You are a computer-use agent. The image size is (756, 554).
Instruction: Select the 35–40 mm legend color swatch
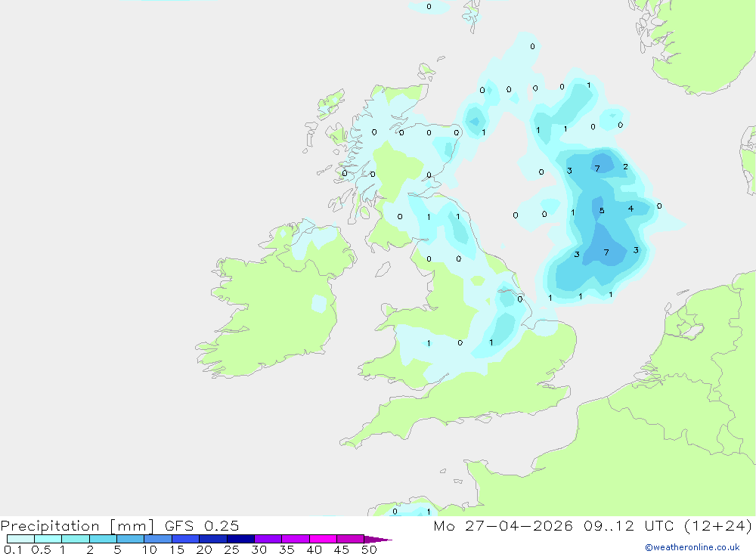[295, 539]
